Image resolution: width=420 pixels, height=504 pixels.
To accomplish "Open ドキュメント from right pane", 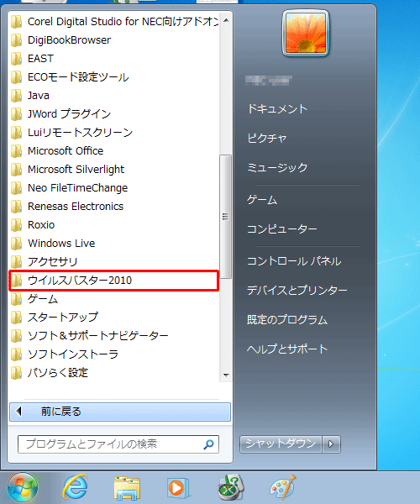I will (277, 109).
